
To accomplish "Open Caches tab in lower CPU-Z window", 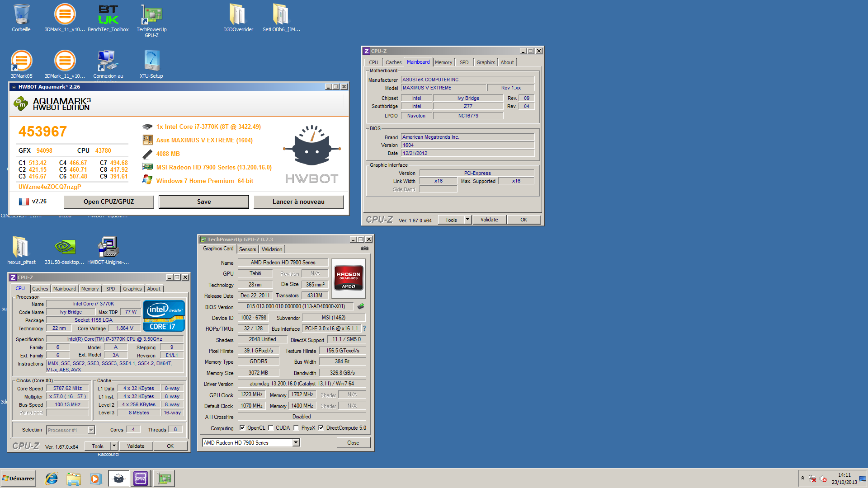I will (x=40, y=289).
